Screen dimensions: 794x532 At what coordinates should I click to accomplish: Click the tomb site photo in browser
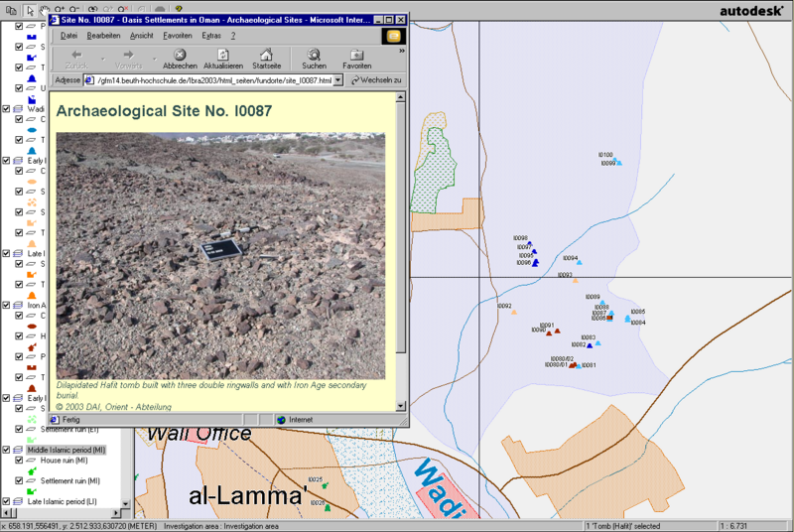tap(220, 255)
